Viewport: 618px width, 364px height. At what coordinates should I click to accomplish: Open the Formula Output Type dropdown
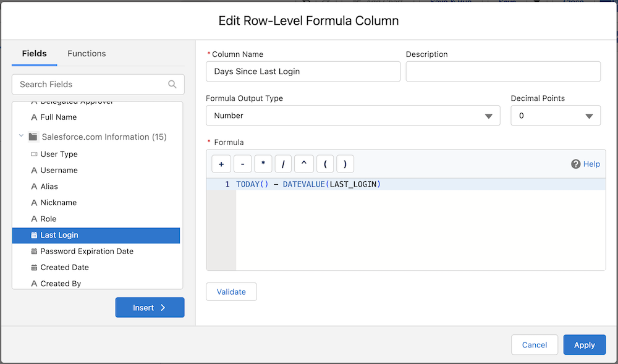click(x=353, y=116)
